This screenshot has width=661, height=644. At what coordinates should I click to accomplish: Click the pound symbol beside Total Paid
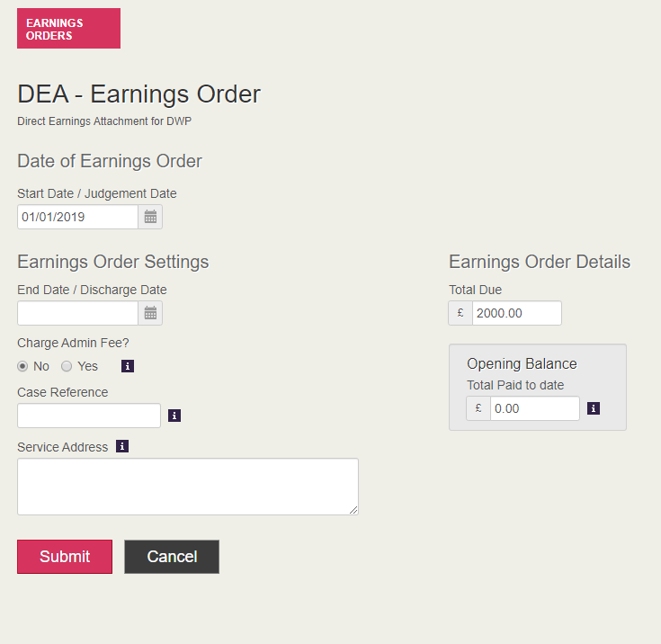click(478, 408)
